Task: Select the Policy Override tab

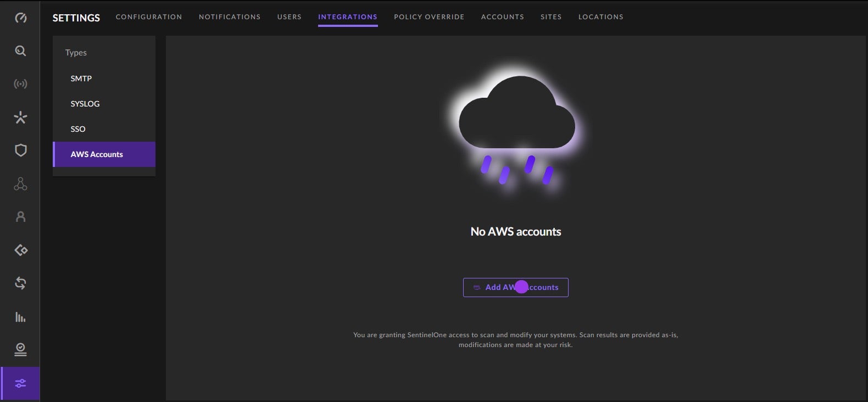Action: 429,17
